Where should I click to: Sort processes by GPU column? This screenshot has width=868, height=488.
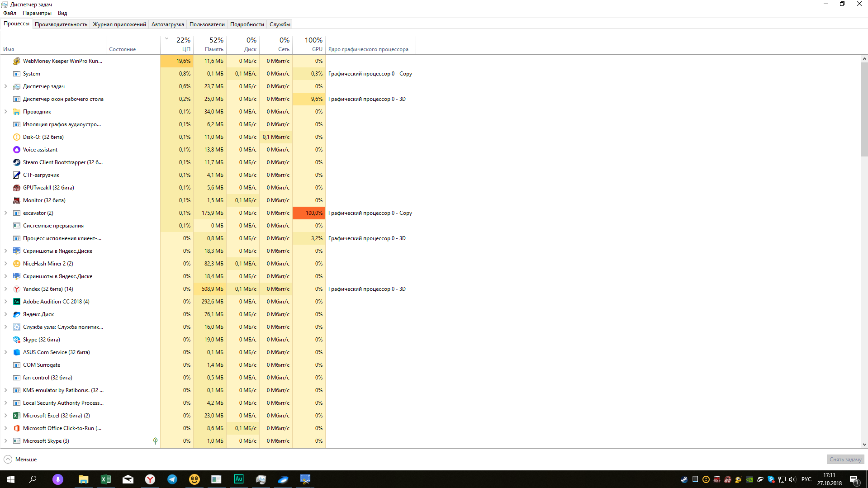click(x=309, y=45)
